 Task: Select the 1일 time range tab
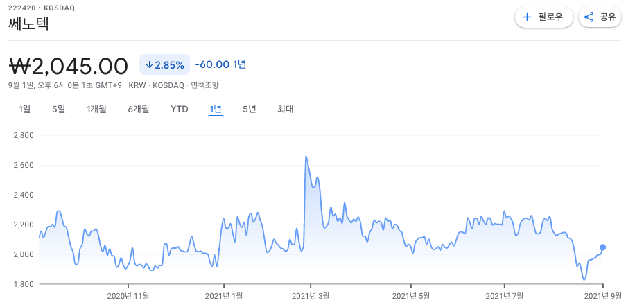(25, 109)
